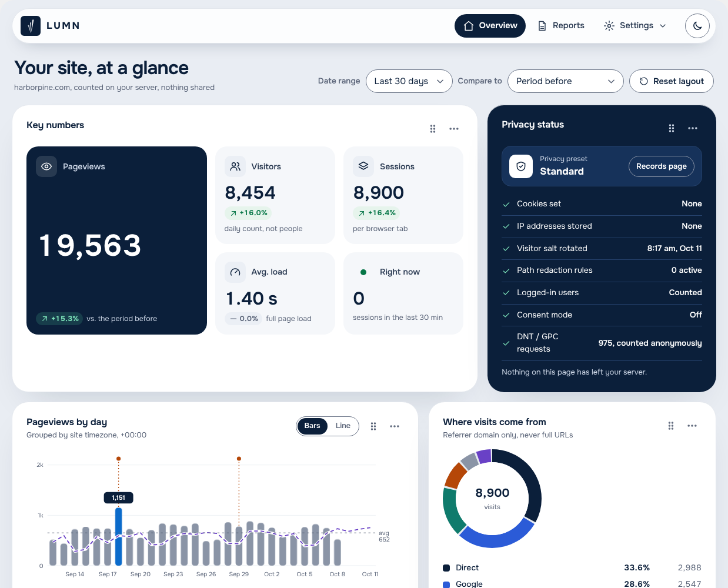Screen dimensions: 728x588
Task: Click the Logged-in users check icon
Action: (x=506, y=293)
